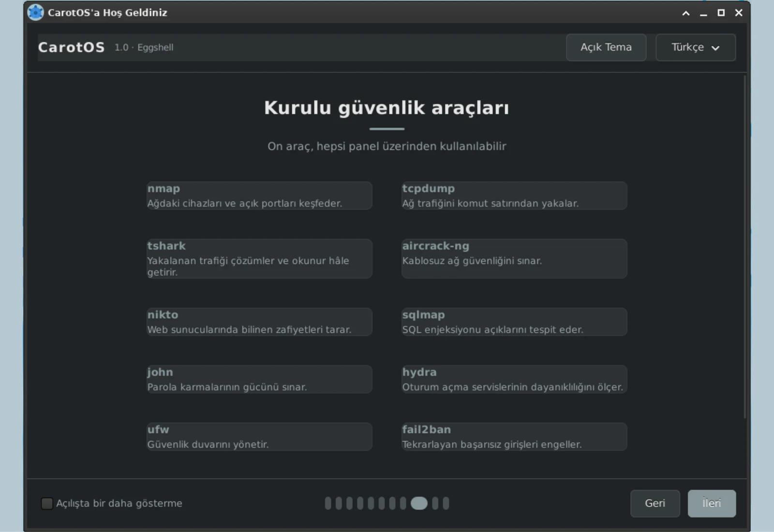The image size is (774, 532).
Task: Click the vertical scrollbar on the right
Action: [x=745, y=247]
